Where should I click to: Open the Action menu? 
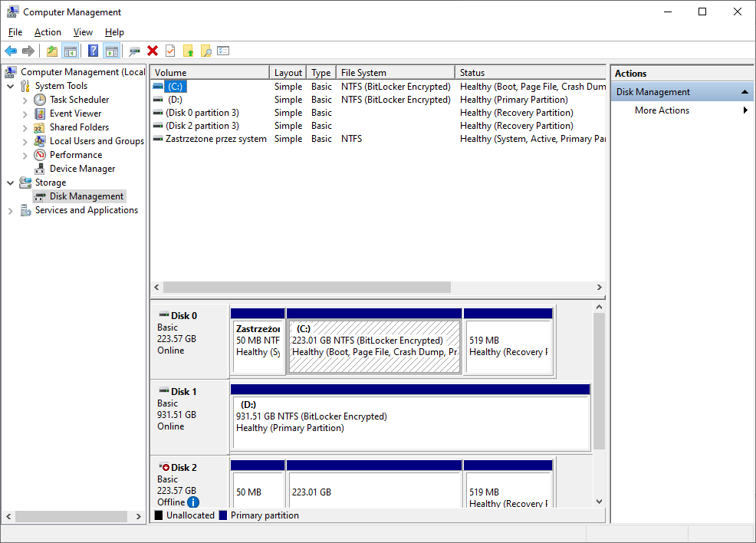(x=47, y=32)
